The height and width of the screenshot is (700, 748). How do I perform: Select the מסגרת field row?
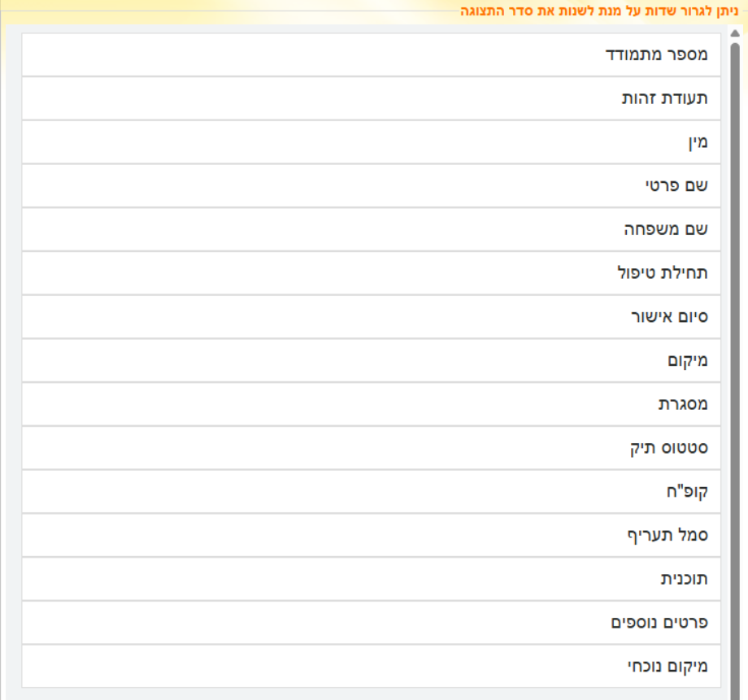[371, 404]
